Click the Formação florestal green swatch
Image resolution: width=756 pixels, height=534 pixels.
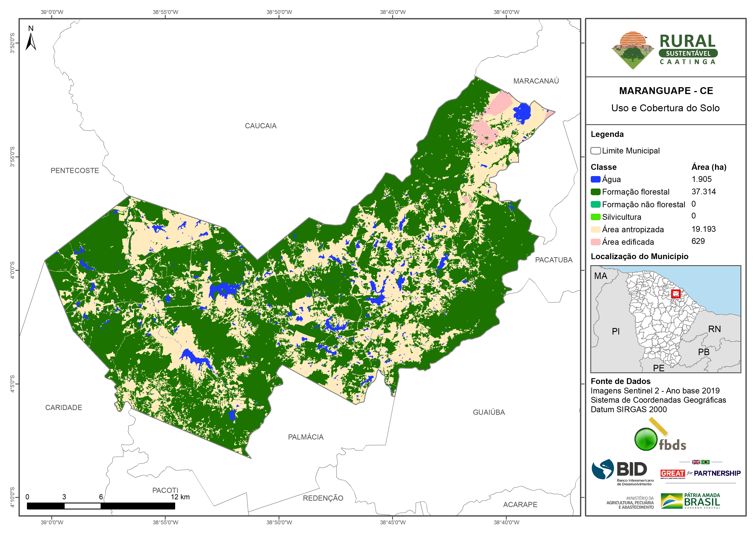click(x=595, y=192)
